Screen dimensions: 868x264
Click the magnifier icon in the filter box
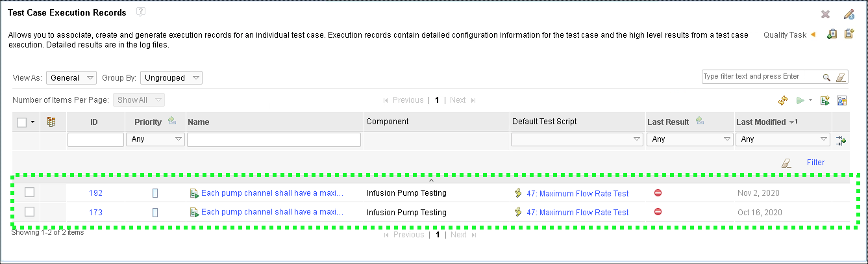(826, 77)
